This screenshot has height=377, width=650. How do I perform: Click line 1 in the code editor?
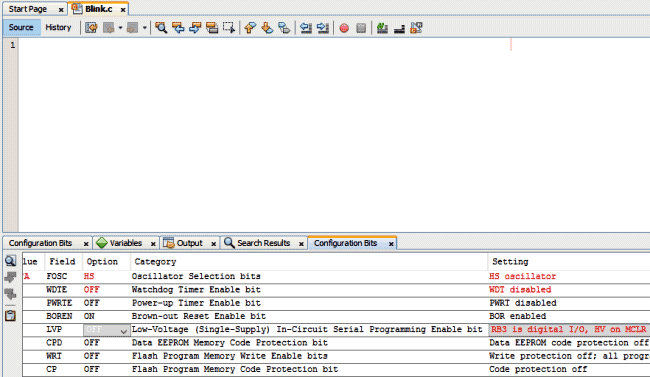tap(334, 45)
